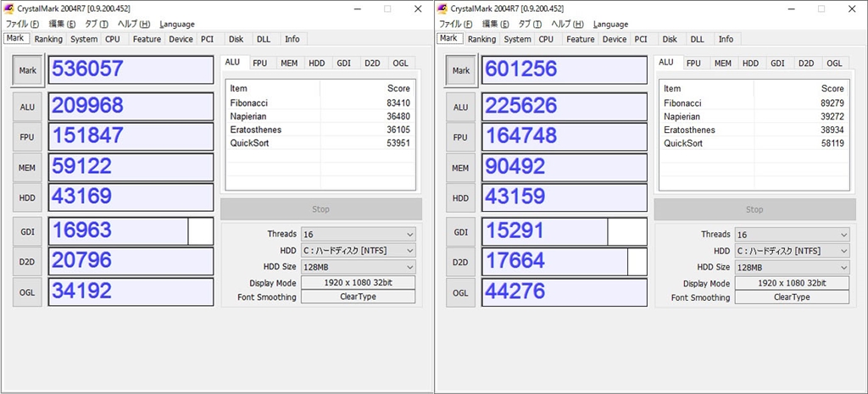This screenshot has width=868, height=394.
Task: Click the HDD button in the right window
Action: (460, 198)
